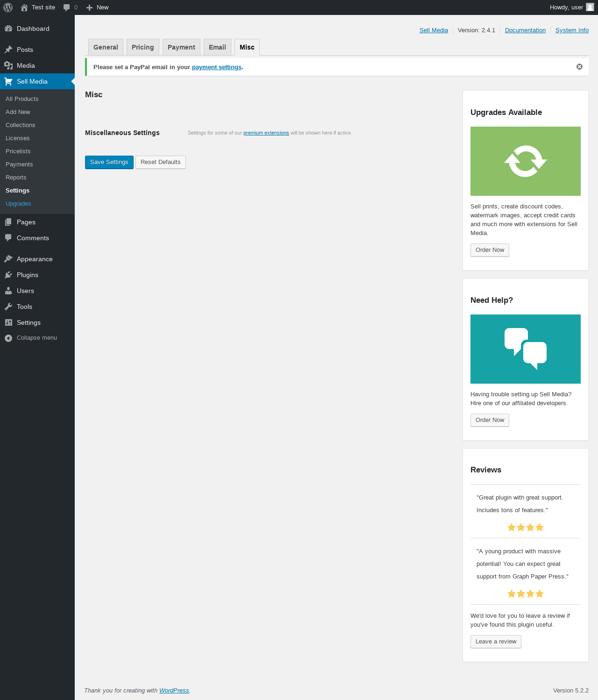Screen dimensions: 598x700
Task: Click the "Miscellaneous Settings" heading
Action: coord(122,133)
